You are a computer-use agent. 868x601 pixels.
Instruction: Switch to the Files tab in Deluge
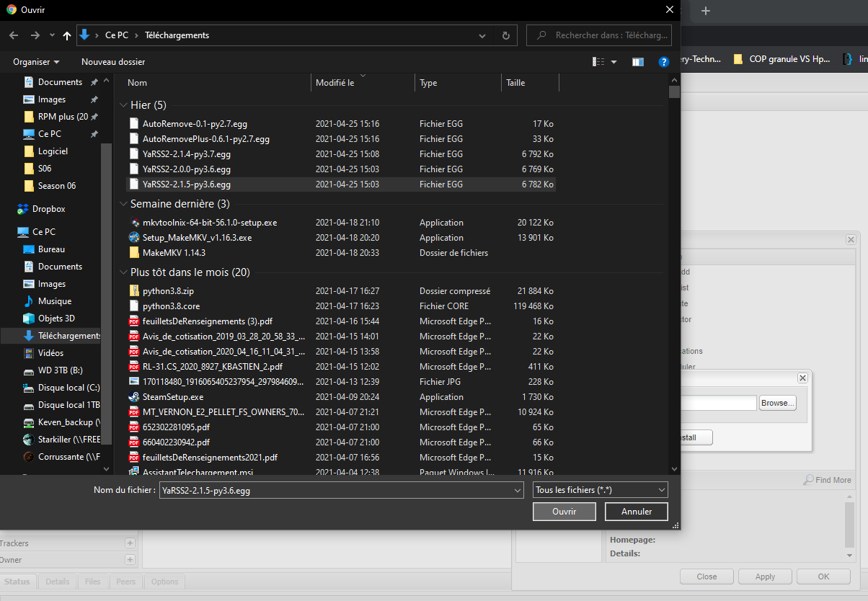[93, 582]
